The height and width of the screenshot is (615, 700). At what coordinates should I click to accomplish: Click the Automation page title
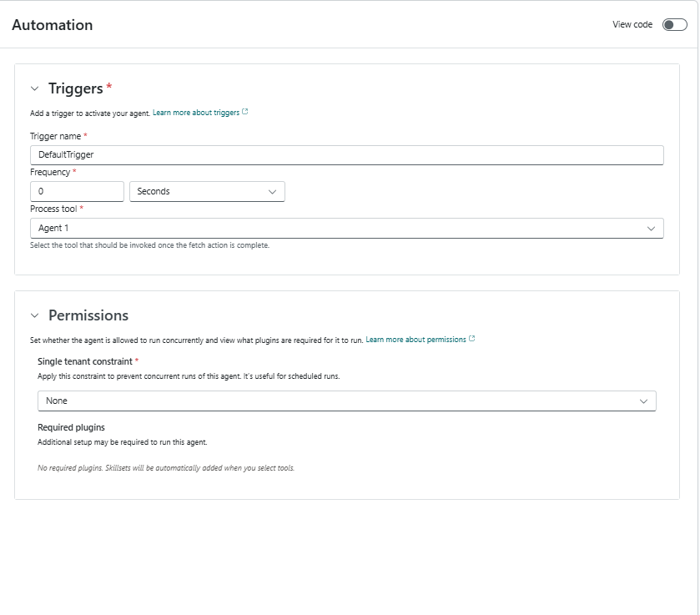tap(53, 25)
